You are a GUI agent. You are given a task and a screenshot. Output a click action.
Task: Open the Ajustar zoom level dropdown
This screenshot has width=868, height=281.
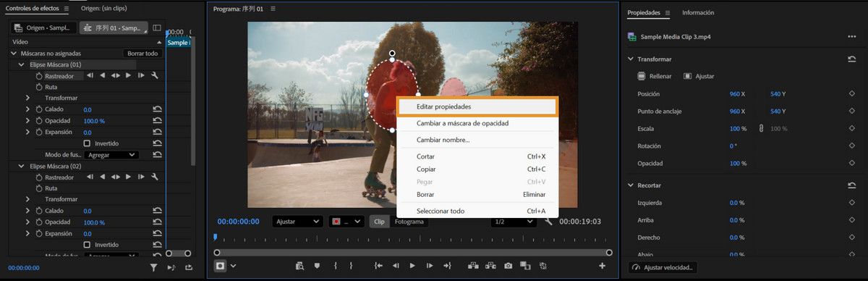tap(297, 222)
